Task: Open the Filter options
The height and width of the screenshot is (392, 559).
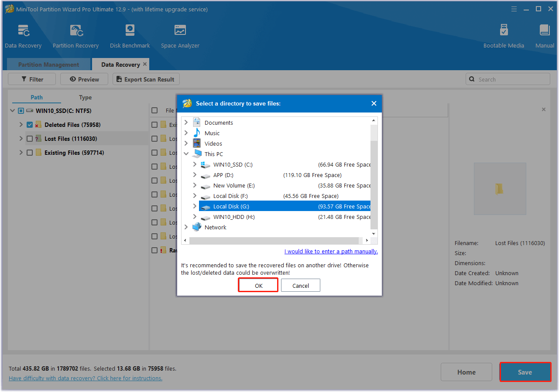Action: (31, 79)
